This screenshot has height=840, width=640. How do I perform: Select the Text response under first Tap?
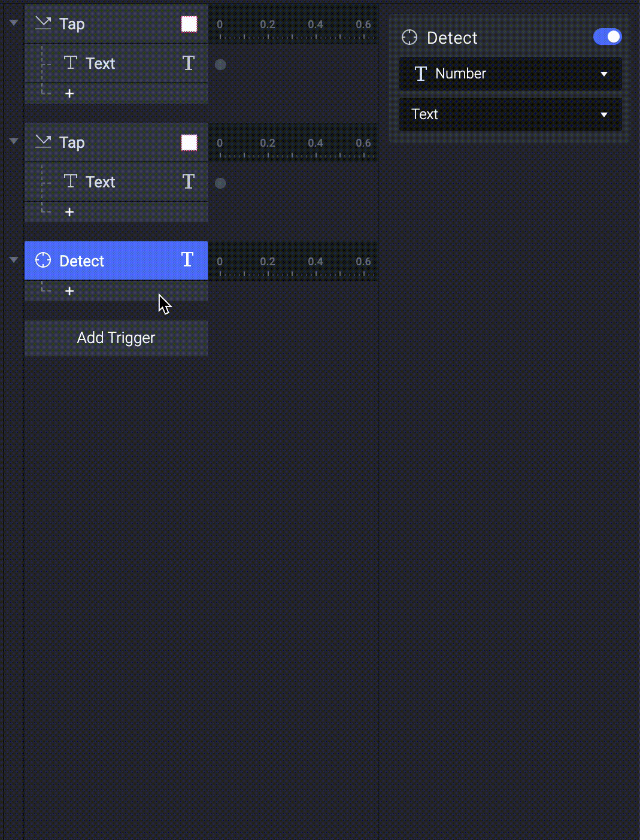tap(116, 63)
